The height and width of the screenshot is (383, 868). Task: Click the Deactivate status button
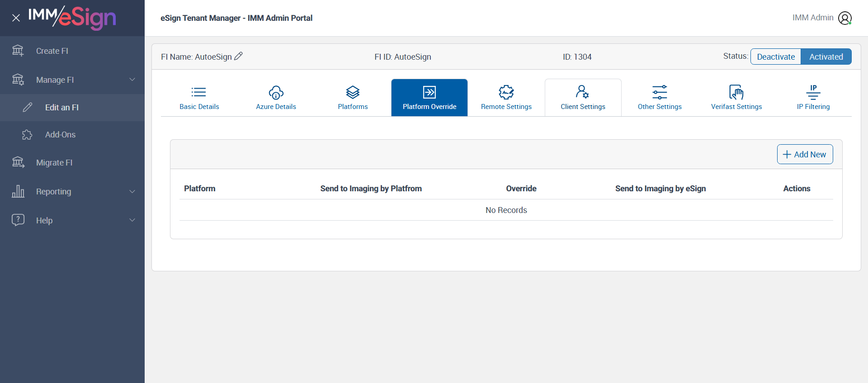coord(776,57)
